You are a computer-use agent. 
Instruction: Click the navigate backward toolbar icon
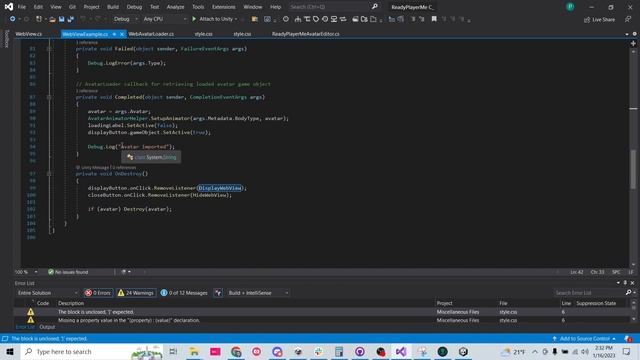(13, 19)
